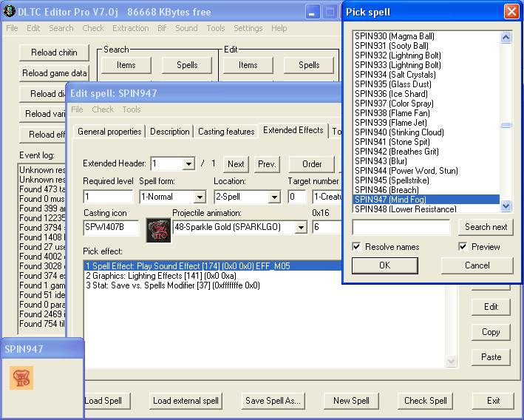
Task: Click the Edit effect button
Action: coord(491,307)
